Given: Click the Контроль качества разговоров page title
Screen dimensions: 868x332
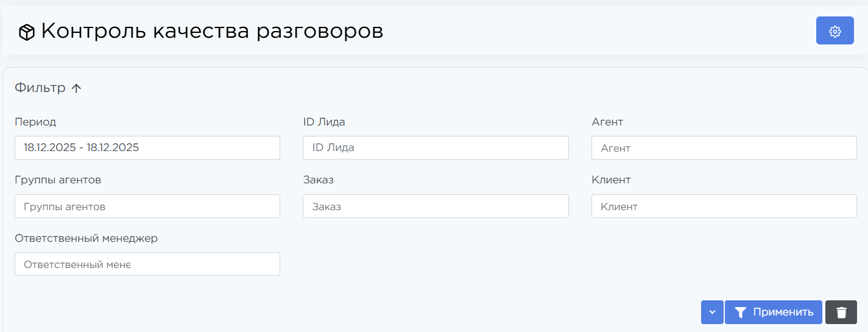Looking at the screenshot, I should [212, 31].
